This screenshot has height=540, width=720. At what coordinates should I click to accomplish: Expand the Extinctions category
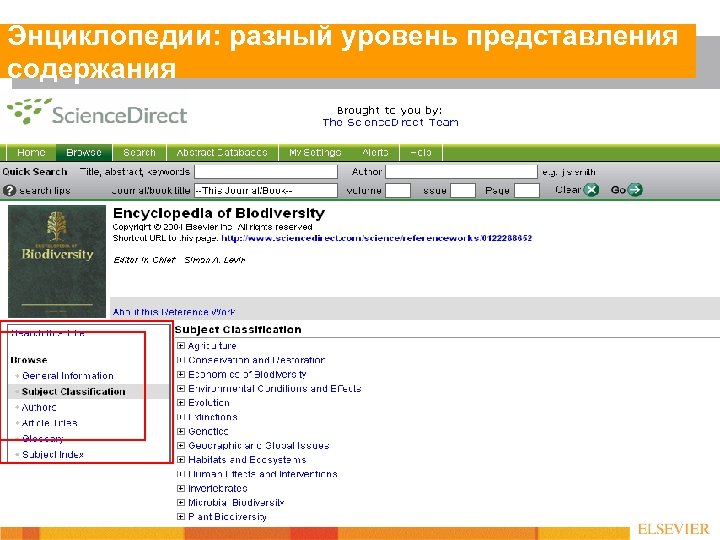pyautogui.click(x=181, y=417)
